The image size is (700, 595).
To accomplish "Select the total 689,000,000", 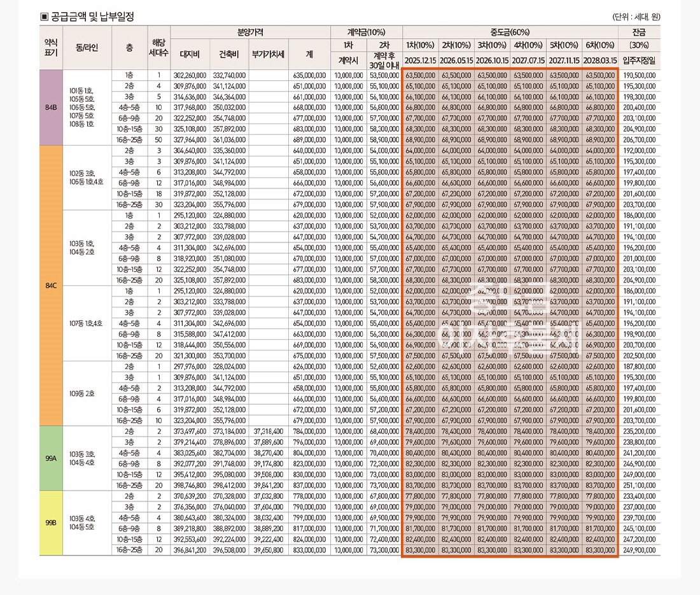I will [309, 140].
